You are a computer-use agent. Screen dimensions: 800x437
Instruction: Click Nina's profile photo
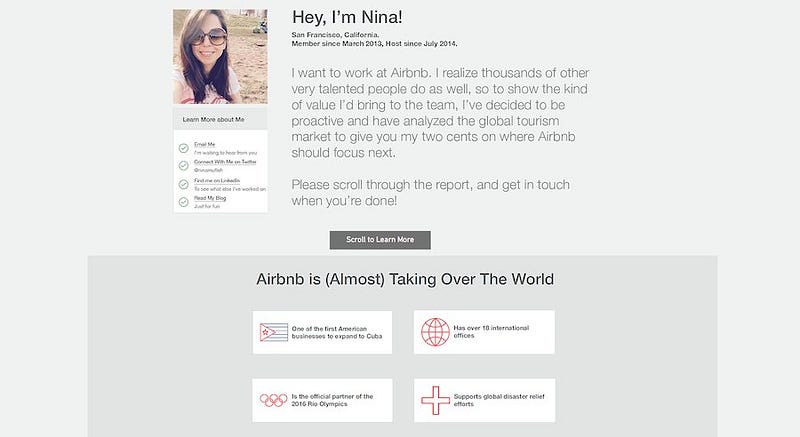click(x=220, y=57)
